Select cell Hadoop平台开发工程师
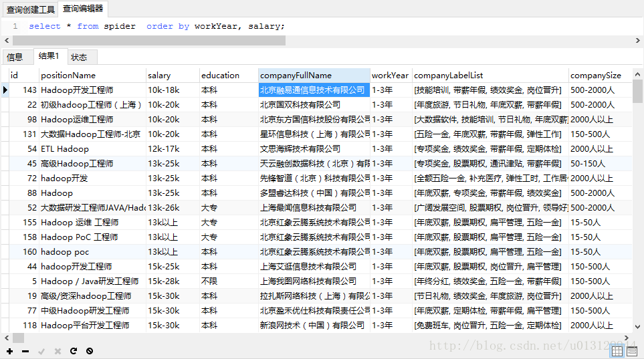This screenshot has width=644, height=359. tap(92, 326)
